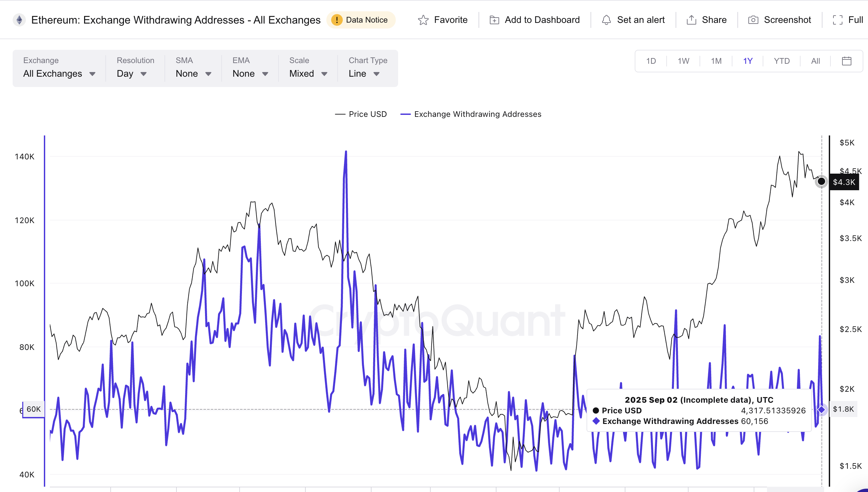Image resolution: width=868 pixels, height=492 pixels.
Task: Switch to the 1M range tab
Action: (716, 61)
